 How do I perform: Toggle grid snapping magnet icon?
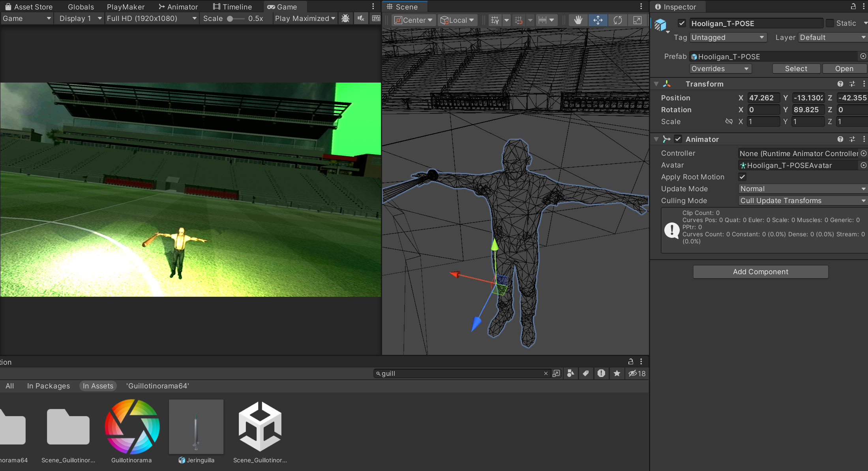[519, 20]
